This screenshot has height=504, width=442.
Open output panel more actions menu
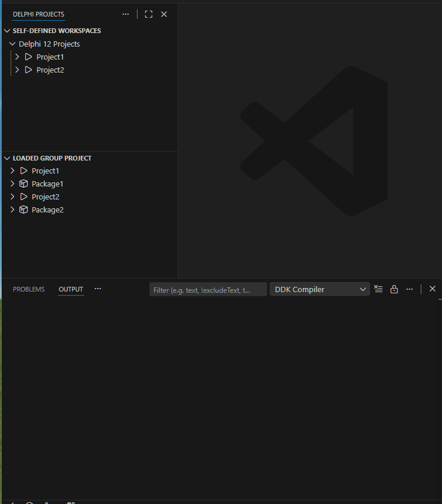410,289
